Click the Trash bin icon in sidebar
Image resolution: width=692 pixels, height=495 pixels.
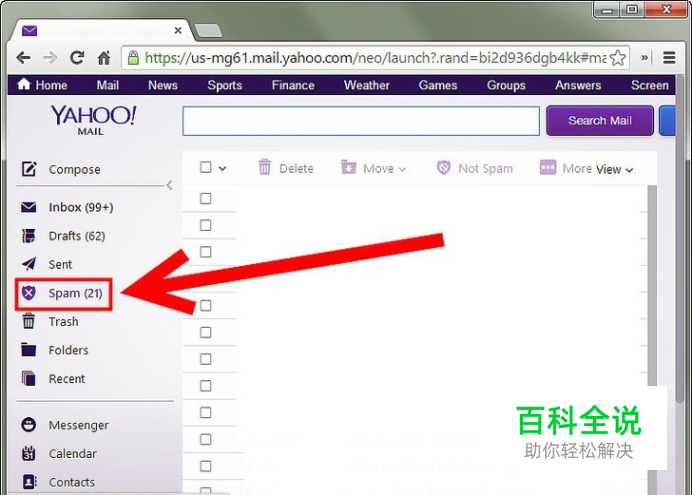(29, 321)
